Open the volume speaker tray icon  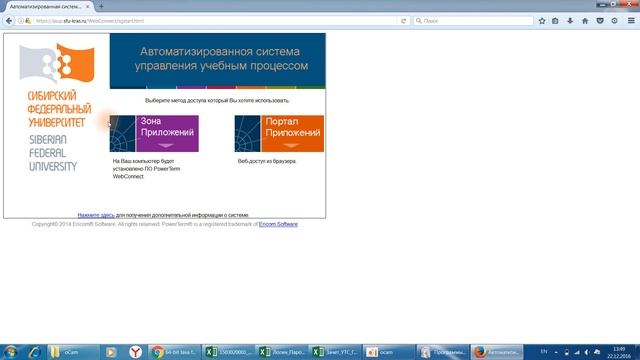tap(587, 352)
